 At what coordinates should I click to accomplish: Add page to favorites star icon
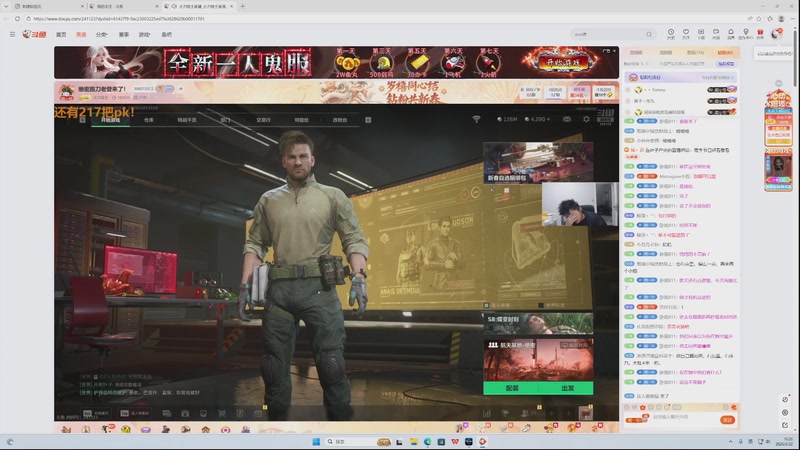[x=759, y=18]
